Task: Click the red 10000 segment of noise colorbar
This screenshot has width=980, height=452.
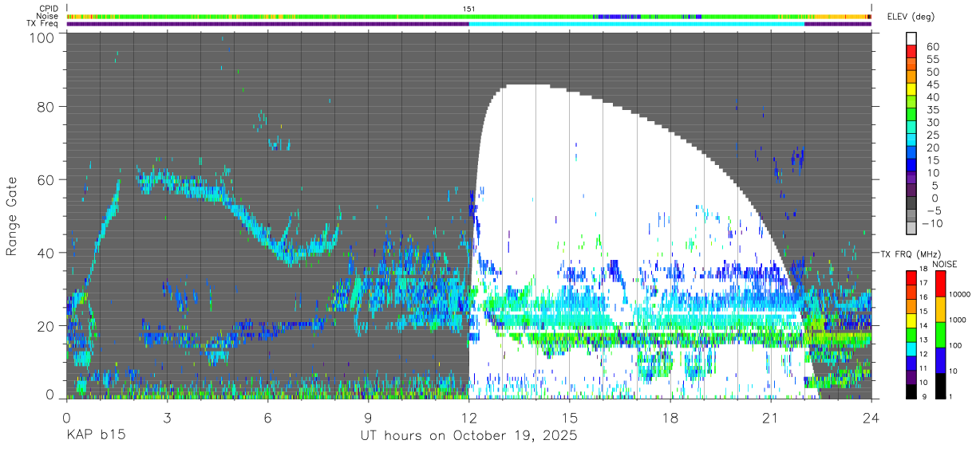Action: 940,285
